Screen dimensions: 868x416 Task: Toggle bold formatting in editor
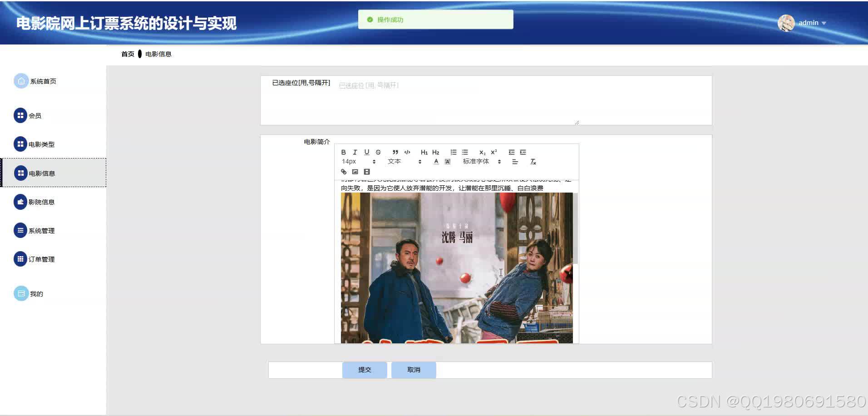(x=344, y=152)
